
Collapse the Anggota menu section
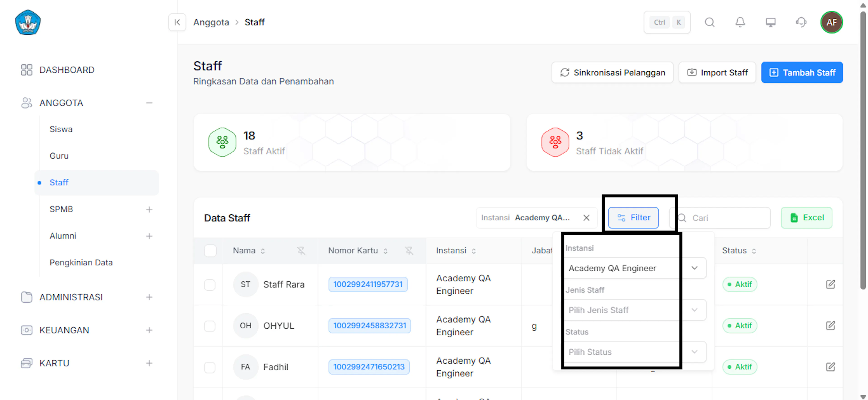[x=149, y=103]
